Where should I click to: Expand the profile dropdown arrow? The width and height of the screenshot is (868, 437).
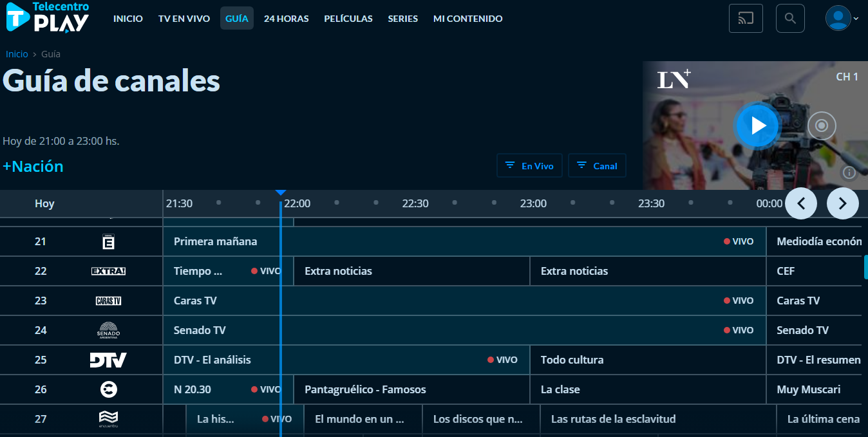pyautogui.click(x=856, y=19)
